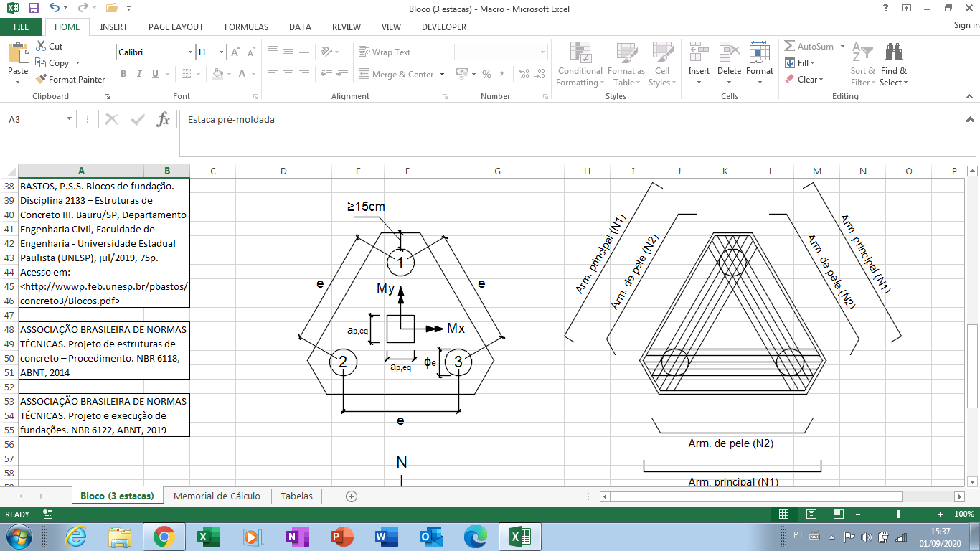This screenshot has height=551, width=980.
Task: Click the Sign in link
Action: click(x=966, y=26)
